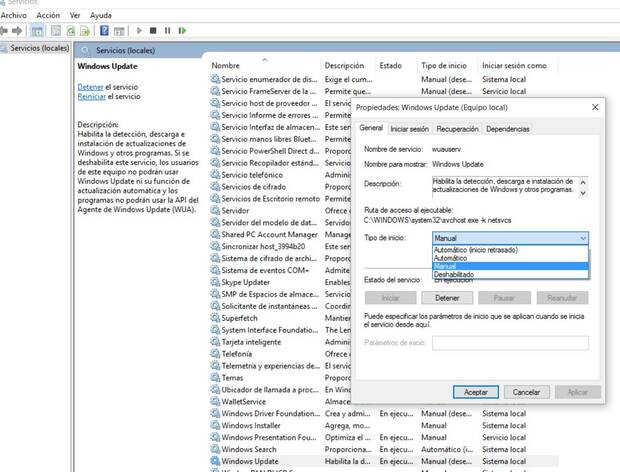620x472 pixels.
Task: Toggle the console tree pane icon
Action: (37, 31)
